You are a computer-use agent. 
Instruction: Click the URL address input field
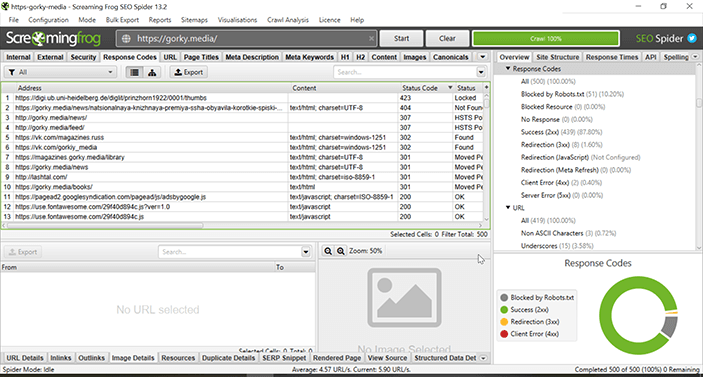pyautogui.click(x=247, y=39)
